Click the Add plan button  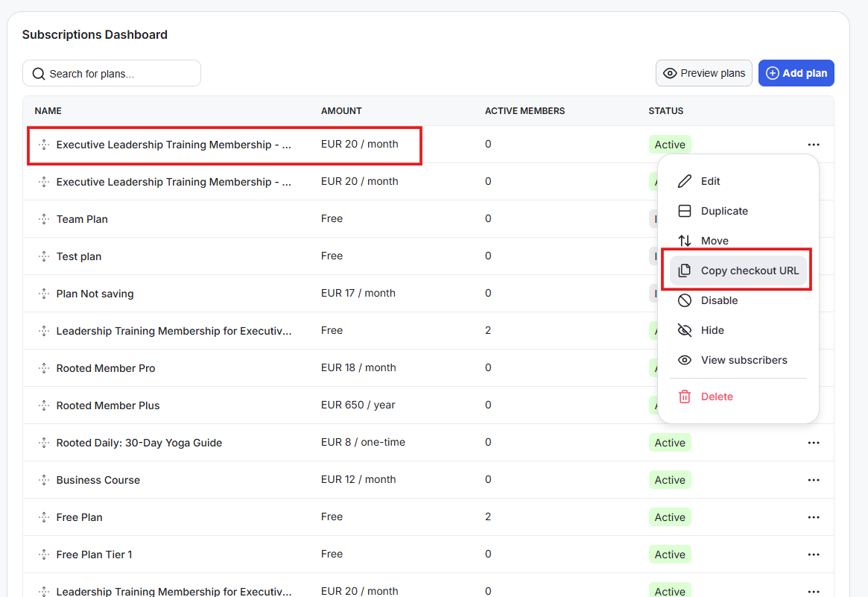coord(796,73)
